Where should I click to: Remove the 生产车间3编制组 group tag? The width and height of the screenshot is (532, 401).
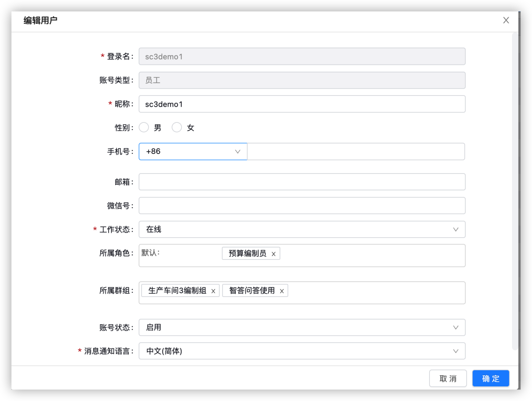pos(213,290)
